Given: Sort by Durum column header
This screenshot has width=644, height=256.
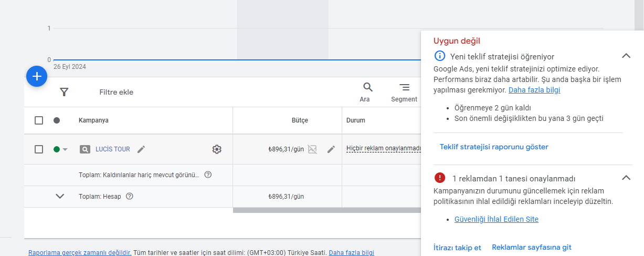Looking at the screenshot, I should (x=356, y=120).
